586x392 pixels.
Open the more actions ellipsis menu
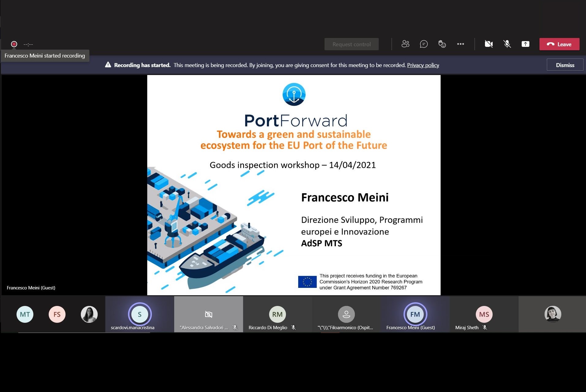[460, 44]
